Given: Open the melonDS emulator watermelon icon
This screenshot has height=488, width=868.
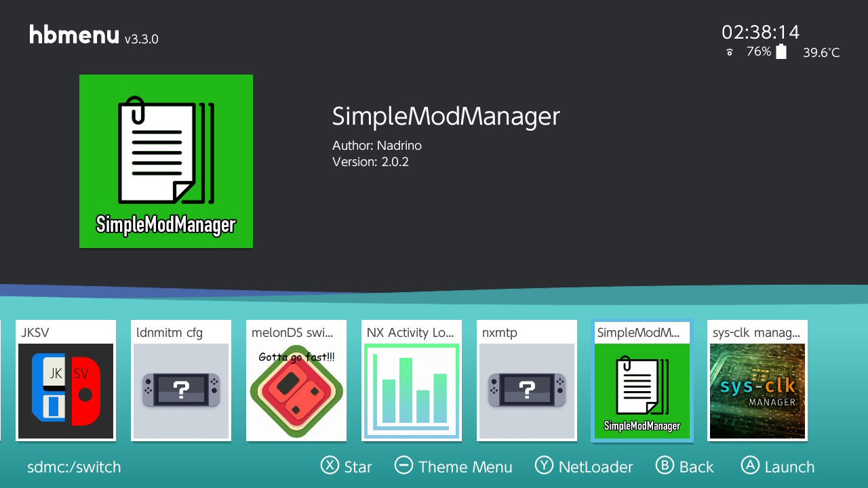Looking at the screenshot, I should coord(296,390).
